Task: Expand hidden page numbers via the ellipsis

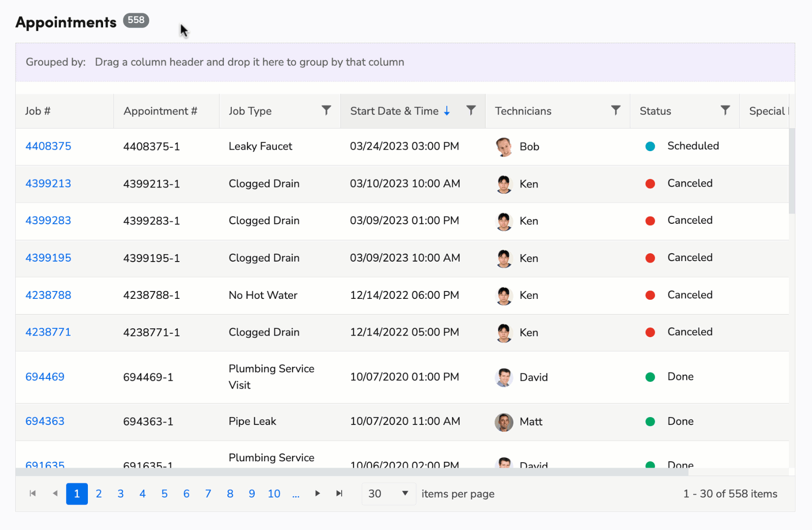Action: tap(296, 494)
